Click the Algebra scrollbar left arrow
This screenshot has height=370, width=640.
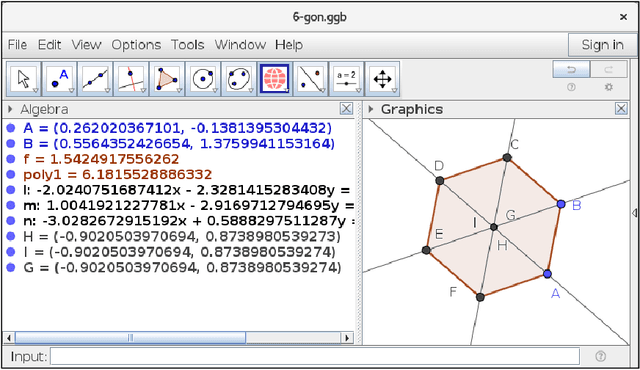(x=9, y=338)
